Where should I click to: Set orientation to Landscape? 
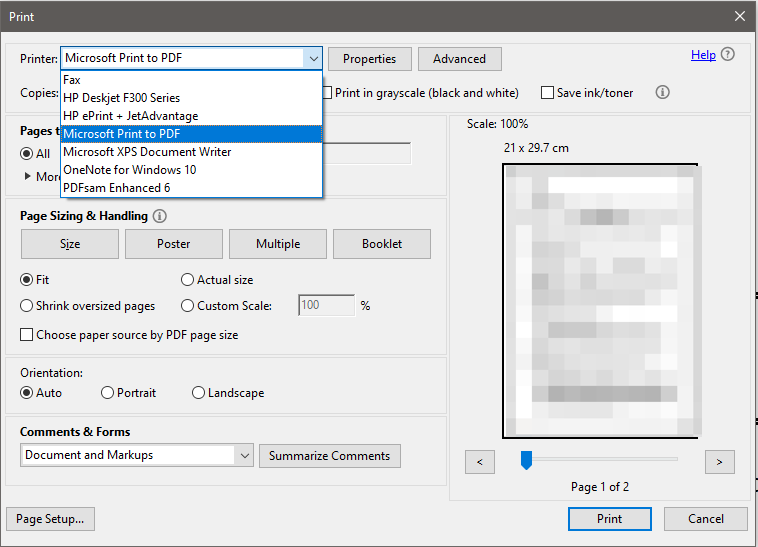pos(198,392)
